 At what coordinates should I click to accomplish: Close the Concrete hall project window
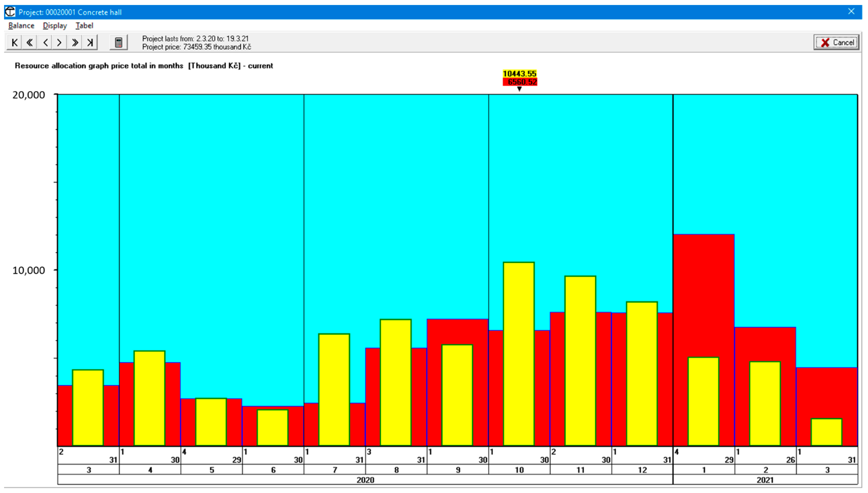click(x=851, y=11)
